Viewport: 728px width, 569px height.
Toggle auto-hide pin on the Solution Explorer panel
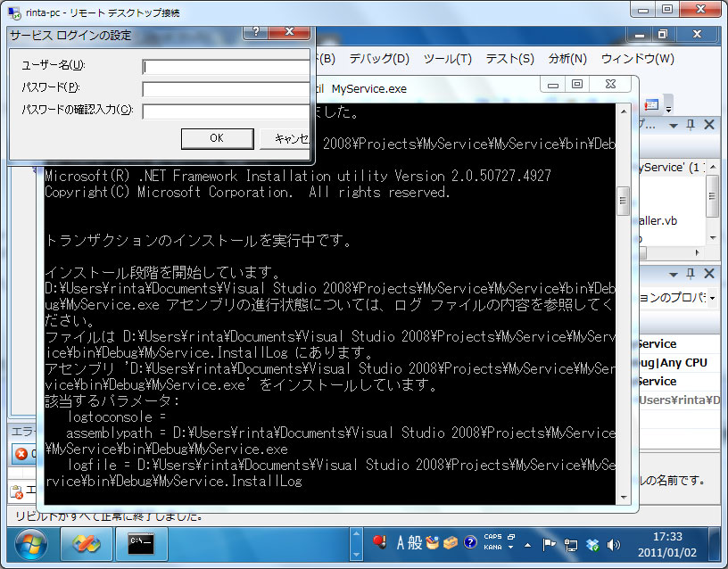690,124
